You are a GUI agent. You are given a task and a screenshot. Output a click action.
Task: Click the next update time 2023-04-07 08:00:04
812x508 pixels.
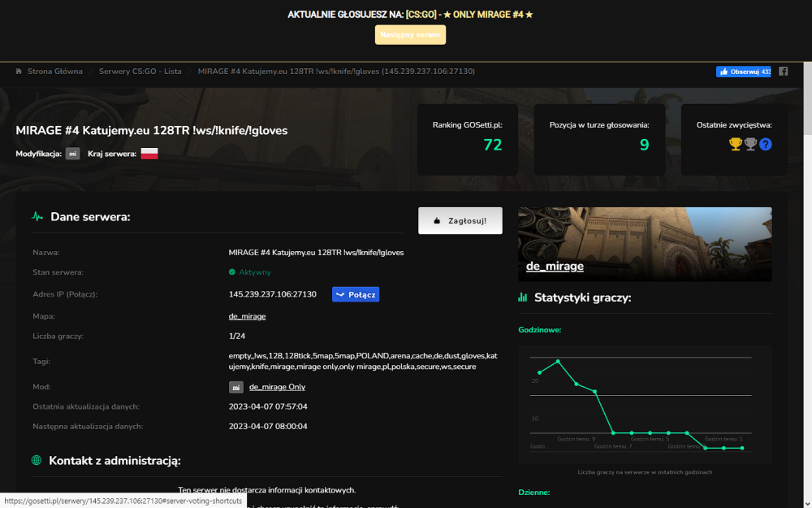click(268, 427)
